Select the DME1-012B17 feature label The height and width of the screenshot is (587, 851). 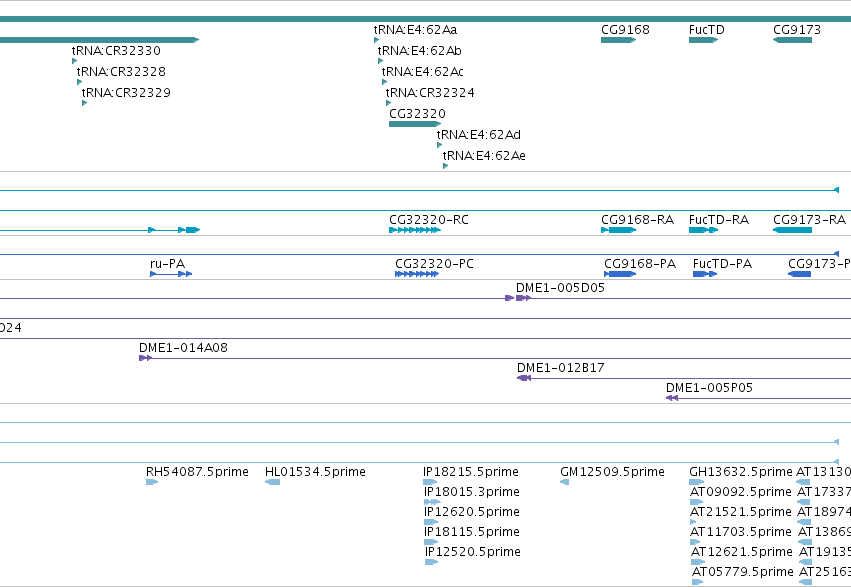click(561, 368)
